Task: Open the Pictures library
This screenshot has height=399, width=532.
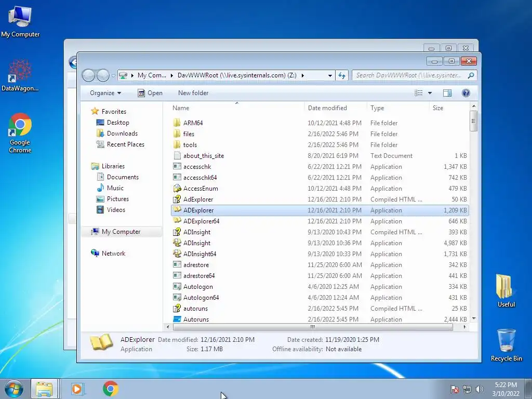Action: pos(118,199)
